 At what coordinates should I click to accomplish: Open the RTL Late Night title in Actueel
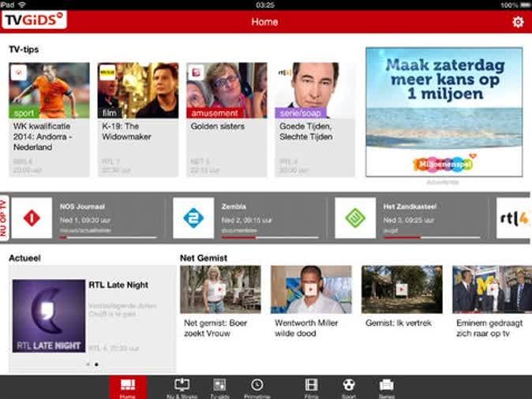point(118,285)
